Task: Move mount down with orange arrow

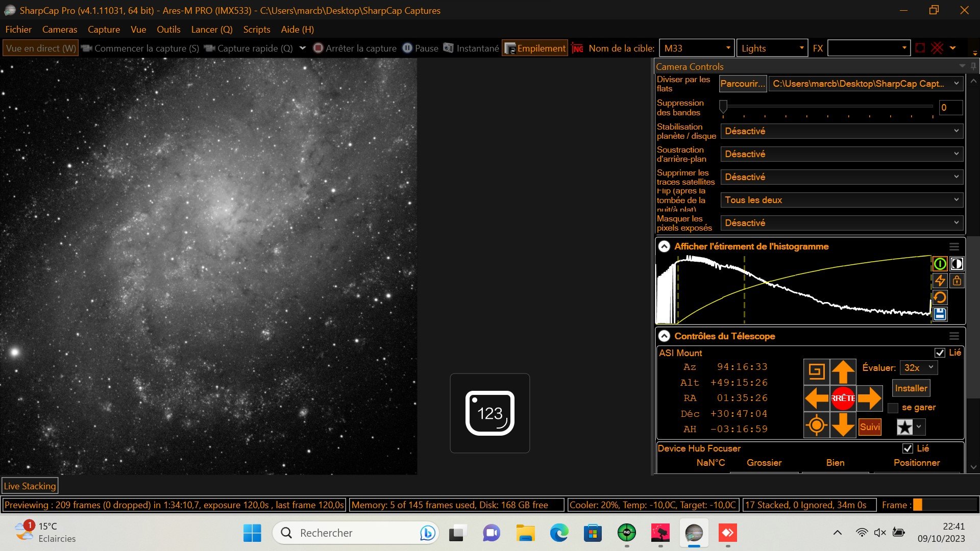Action: click(x=843, y=424)
